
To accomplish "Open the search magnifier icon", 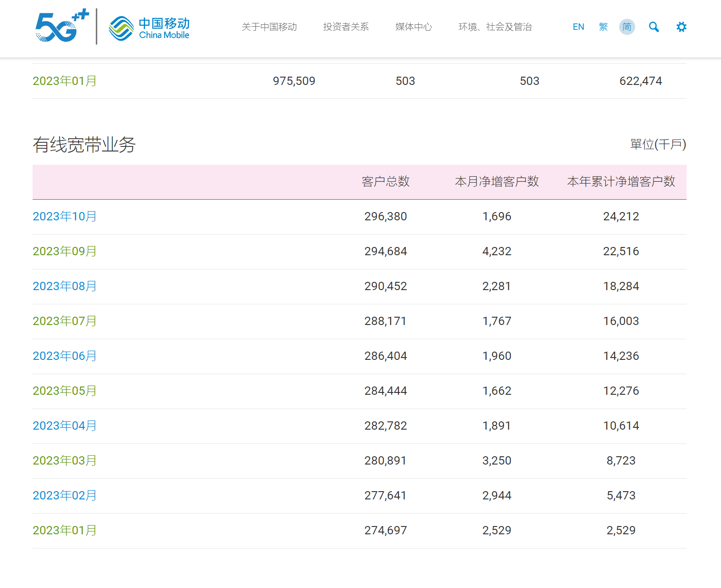I will click(654, 27).
